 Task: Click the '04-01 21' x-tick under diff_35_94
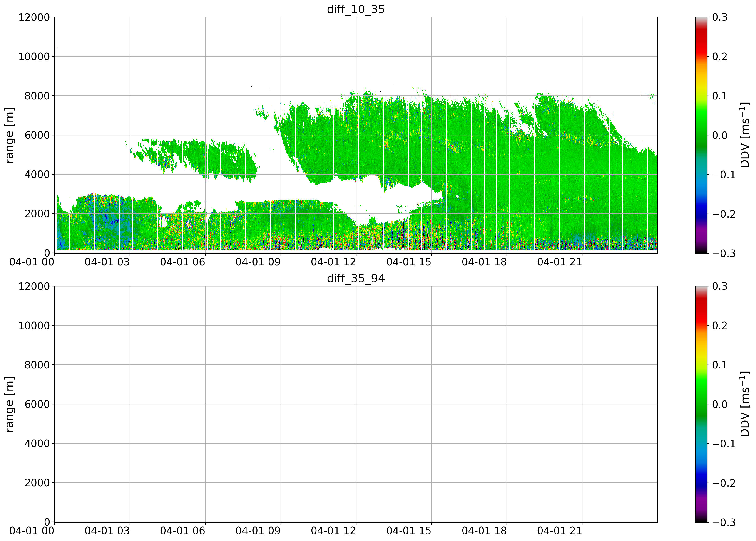[x=560, y=531]
